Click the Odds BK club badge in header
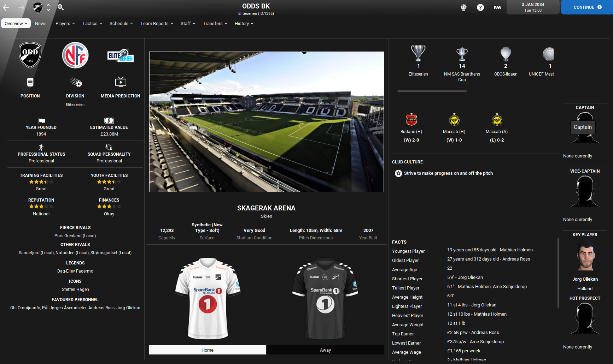Image resolution: width=613 pixels, height=364 pixels. [x=37, y=7]
